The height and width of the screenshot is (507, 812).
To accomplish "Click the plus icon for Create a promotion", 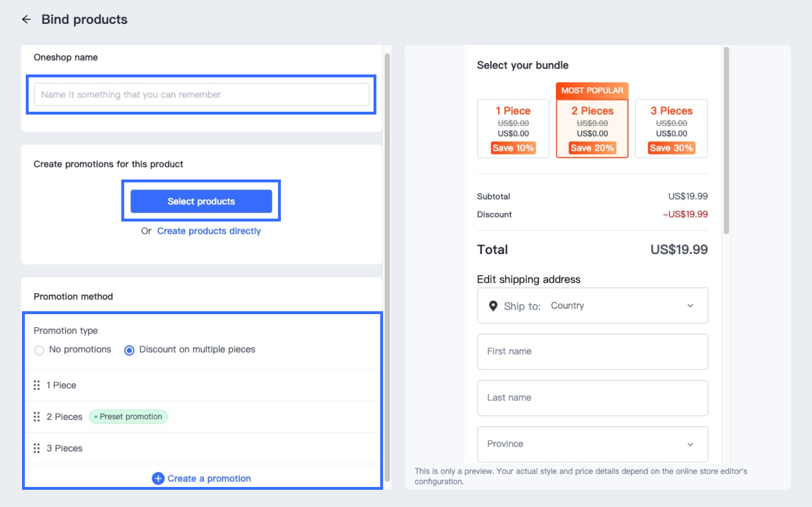I will click(x=158, y=478).
